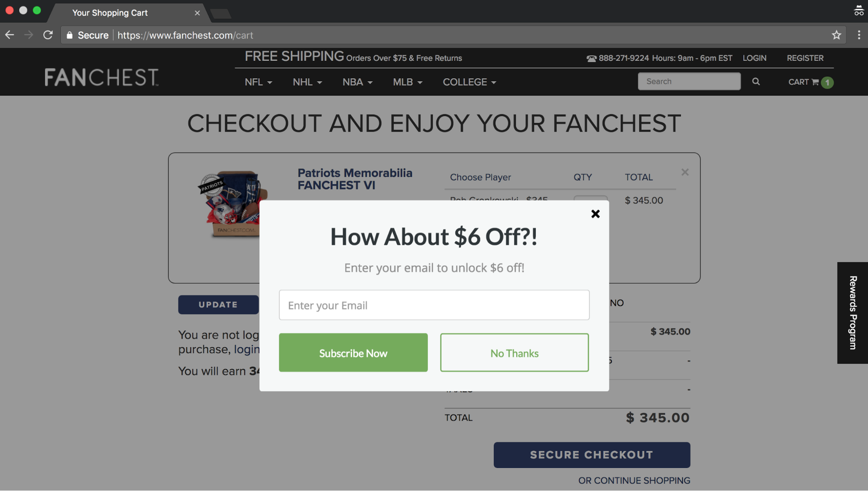Click the browser back arrow icon
This screenshot has height=491, width=868.
tap(9, 35)
